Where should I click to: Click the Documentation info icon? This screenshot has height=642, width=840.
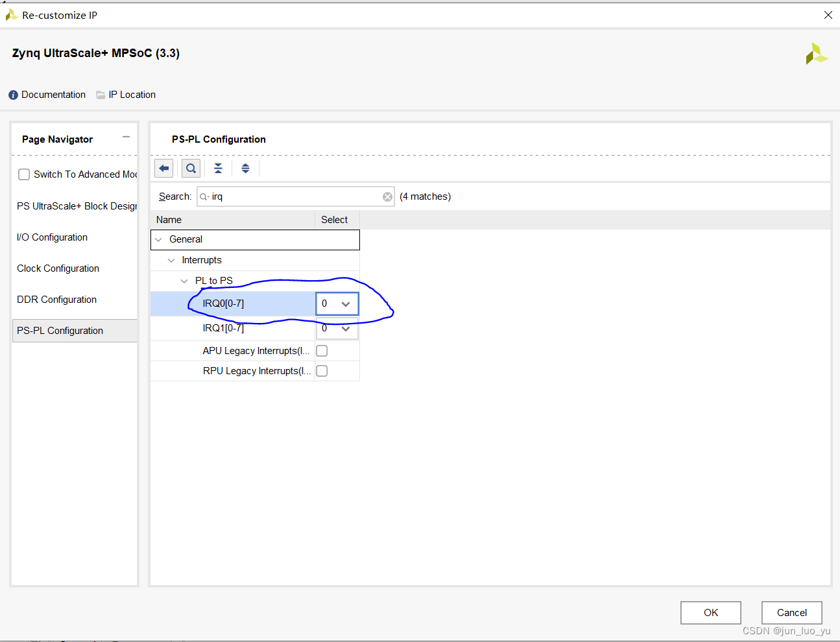[13, 95]
